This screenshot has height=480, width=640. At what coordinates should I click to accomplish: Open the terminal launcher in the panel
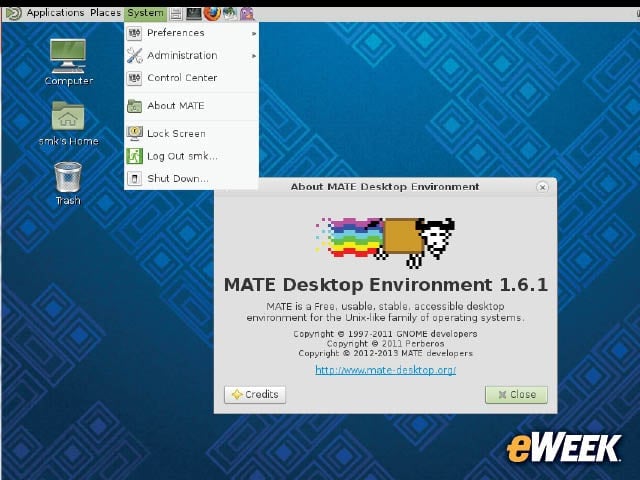click(193, 14)
